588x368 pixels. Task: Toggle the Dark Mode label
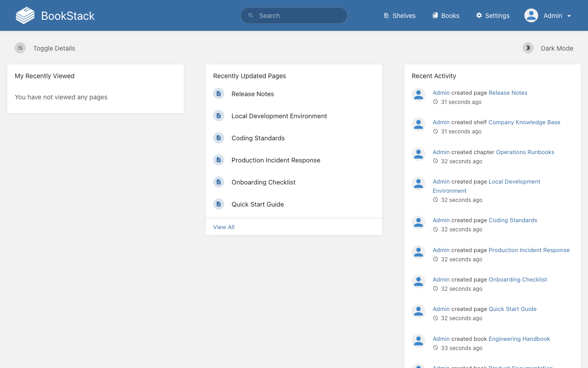(x=557, y=48)
